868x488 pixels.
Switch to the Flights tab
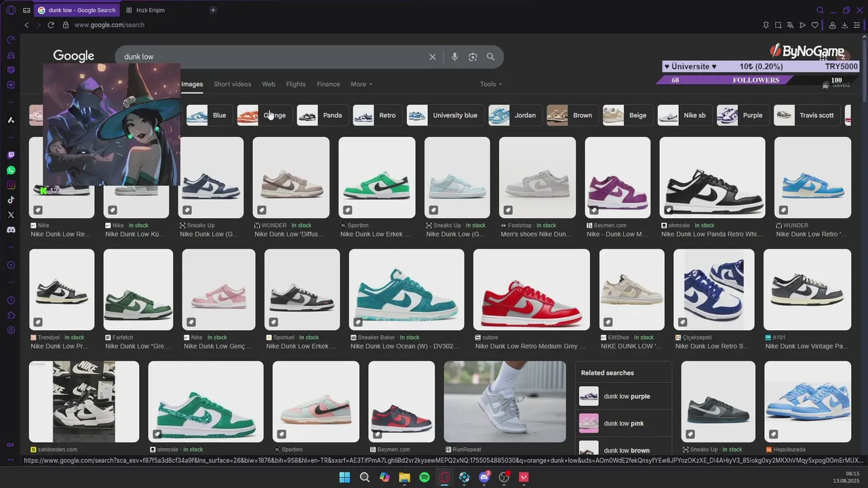(296, 84)
